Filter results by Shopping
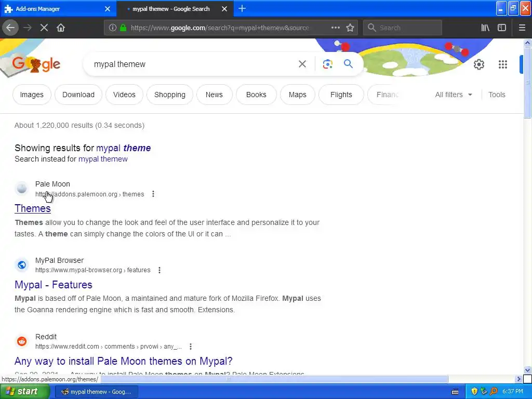The height and width of the screenshot is (399, 532). coord(170,95)
